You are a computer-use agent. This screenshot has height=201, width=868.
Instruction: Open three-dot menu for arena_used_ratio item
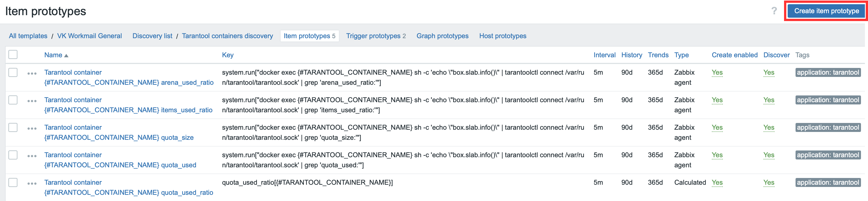pyautogui.click(x=32, y=73)
